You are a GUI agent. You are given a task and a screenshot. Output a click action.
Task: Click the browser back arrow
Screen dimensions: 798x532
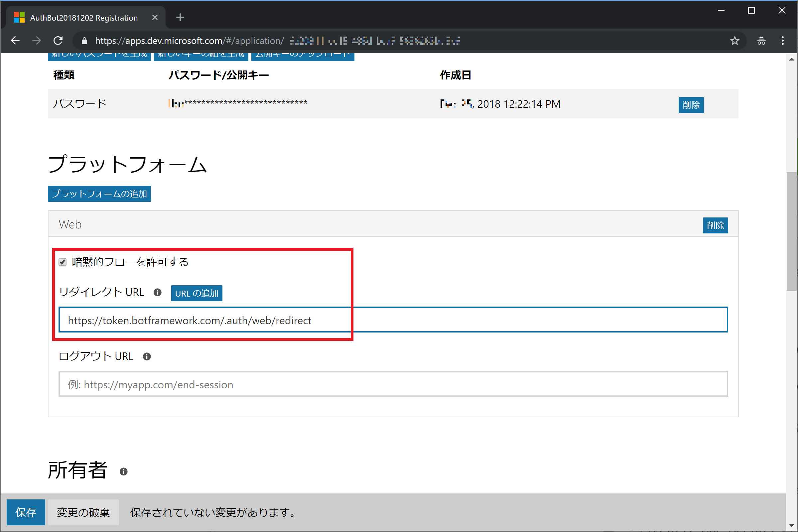tap(16, 41)
